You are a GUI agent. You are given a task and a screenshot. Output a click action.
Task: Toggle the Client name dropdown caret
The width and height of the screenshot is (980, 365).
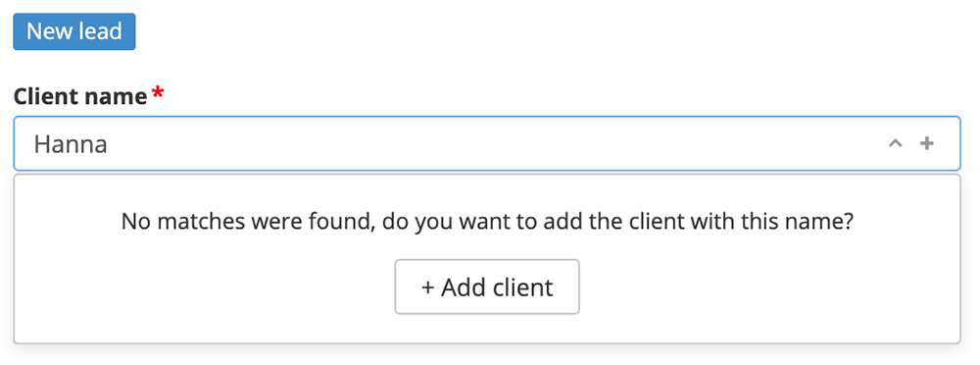pyautogui.click(x=895, y=144)
